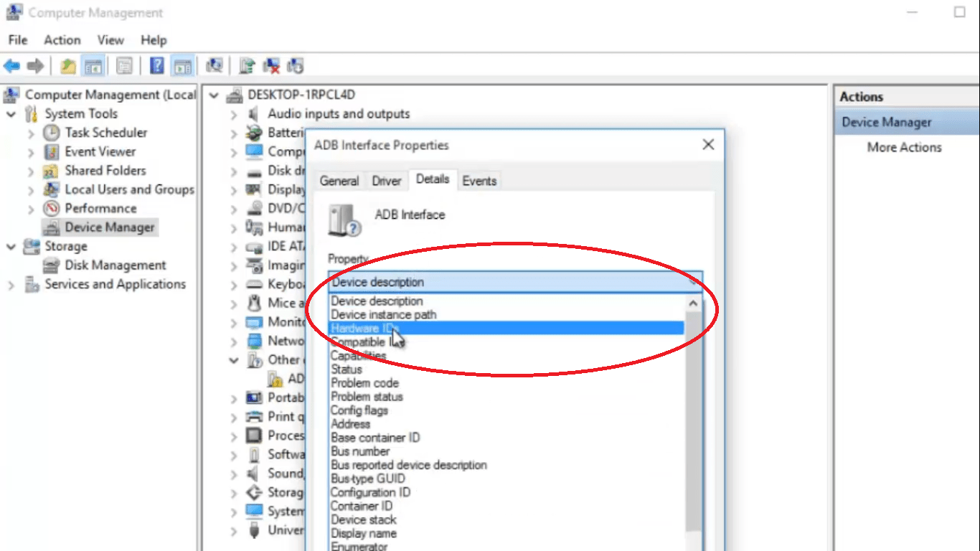Choose Problem code in the property list
Viewport: 980px width, 551px height.
(506, 383)
